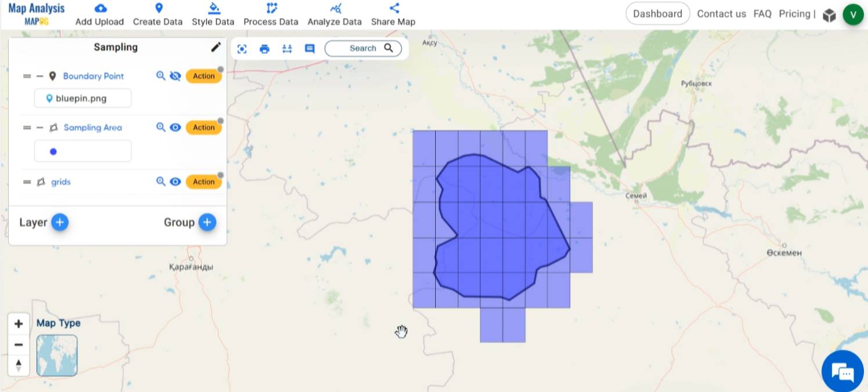Open Action menu for grids layer
Image resolution: width=868 pixels, height=392 pixels.
(x=204, y=182)
